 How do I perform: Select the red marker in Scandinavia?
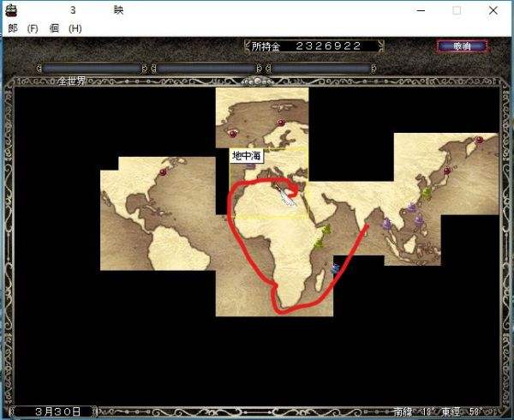(280, 123)
